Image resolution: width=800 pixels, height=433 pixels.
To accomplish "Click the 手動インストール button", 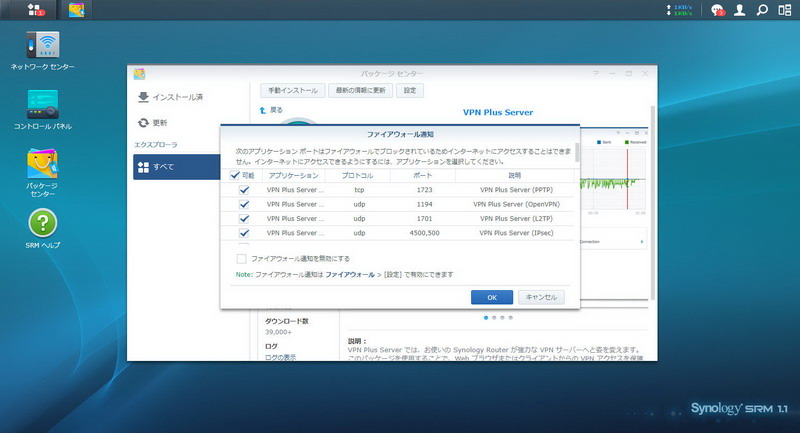I will click(293, 91).
